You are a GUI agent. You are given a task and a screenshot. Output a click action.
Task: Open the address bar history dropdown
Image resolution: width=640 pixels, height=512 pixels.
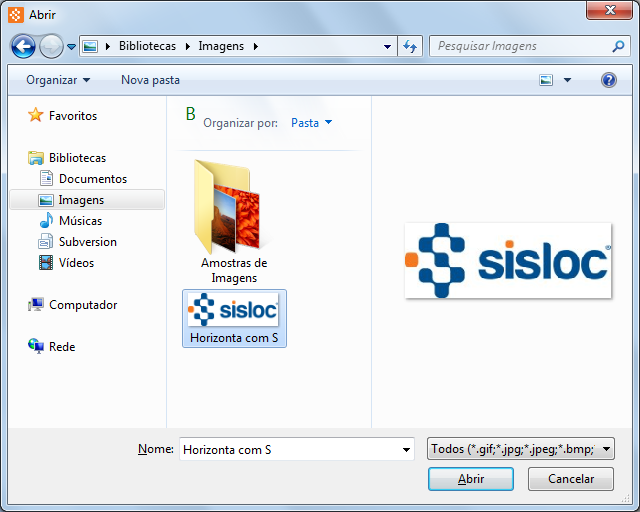click(x=387, y=47)
